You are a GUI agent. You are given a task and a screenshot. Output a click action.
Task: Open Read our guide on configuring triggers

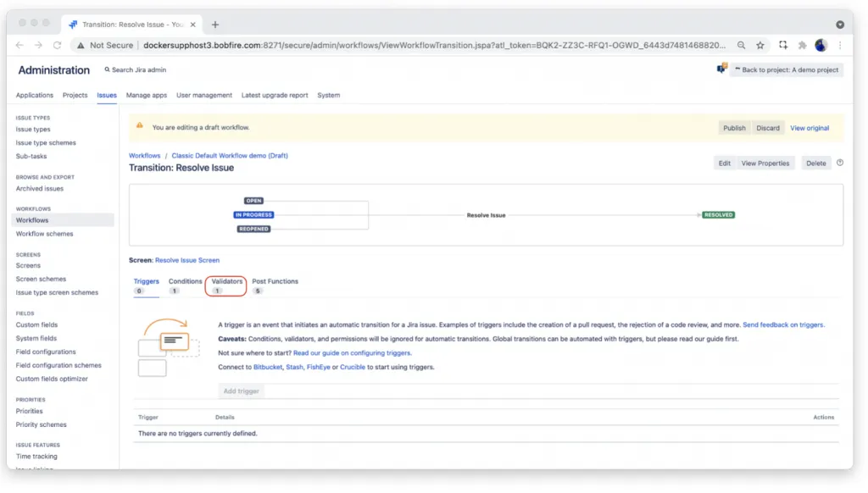pos(352,353)
